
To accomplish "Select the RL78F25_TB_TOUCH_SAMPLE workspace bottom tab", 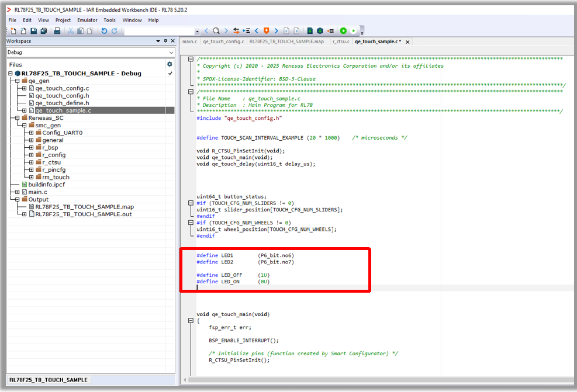I will click(x=48, y=380).
